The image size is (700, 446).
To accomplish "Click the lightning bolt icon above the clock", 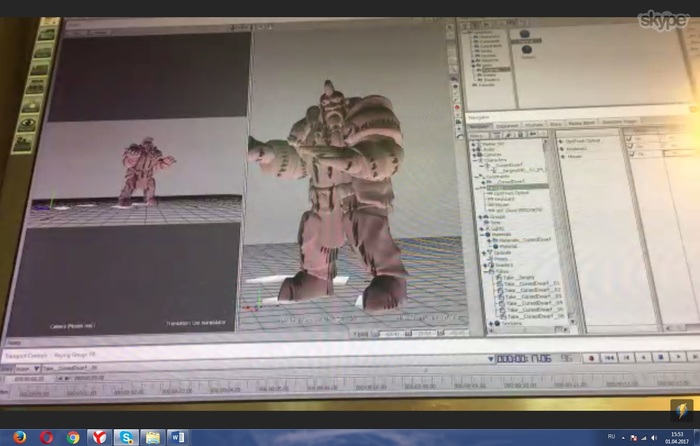I will point(682,410).
